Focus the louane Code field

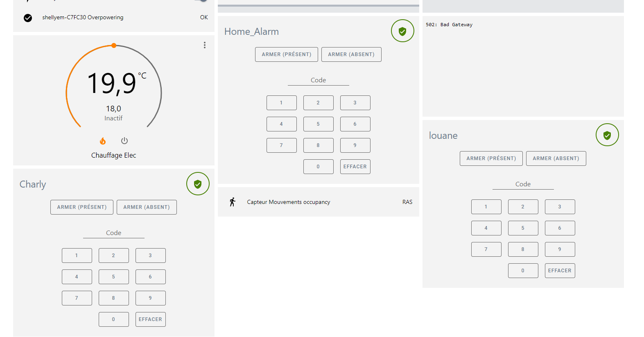click(523, 184)
